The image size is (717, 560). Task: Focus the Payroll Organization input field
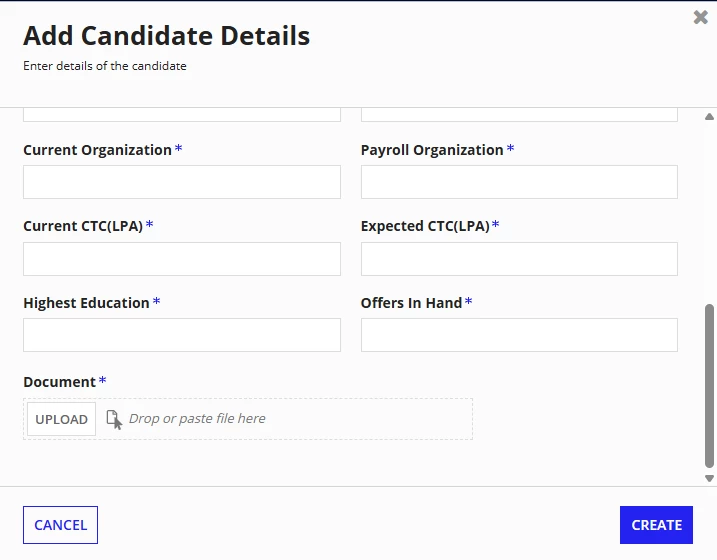coord(519,182)
